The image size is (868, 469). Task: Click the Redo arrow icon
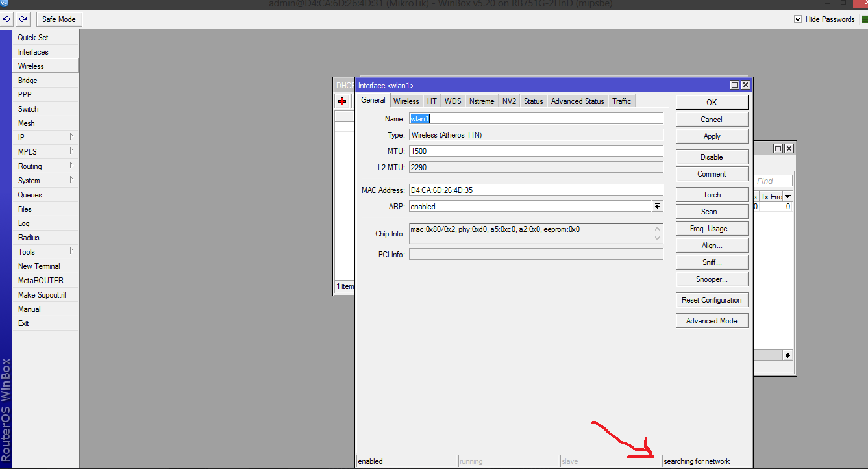(23, 19)
